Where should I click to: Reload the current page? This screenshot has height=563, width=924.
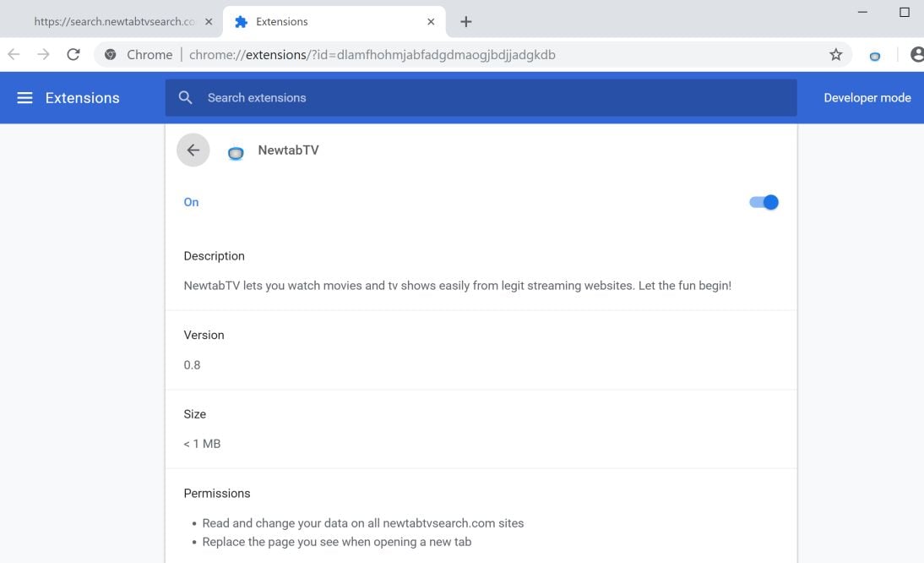pos(73,55)
